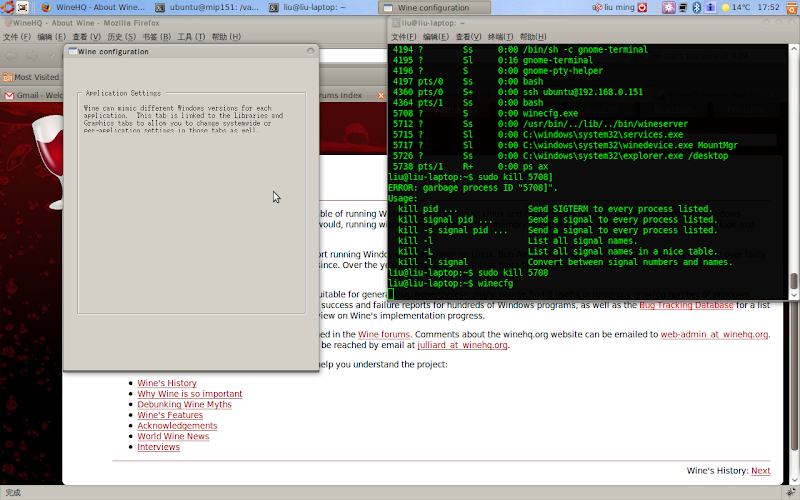
Task: Click the 完成 status text in Firefox
Action: 13,493
